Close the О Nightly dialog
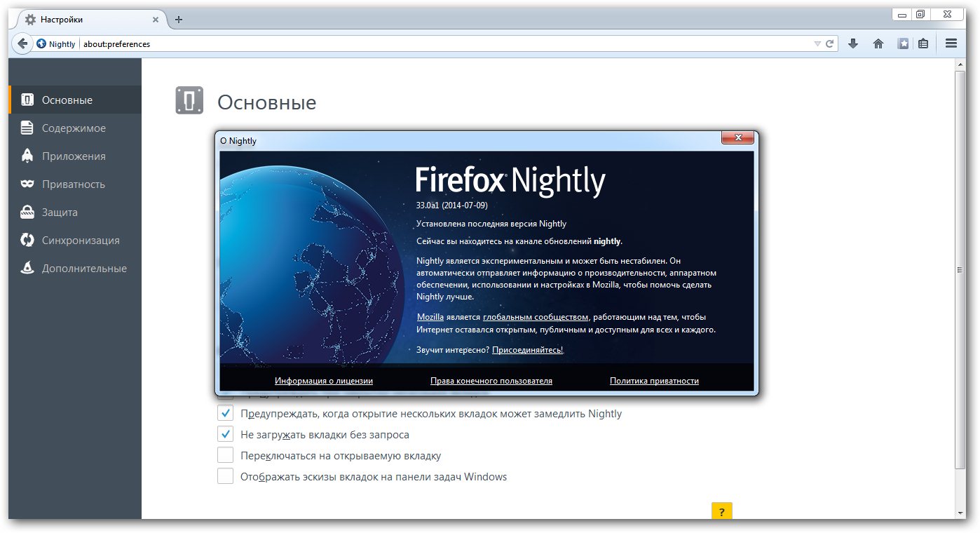Viewport: 980px width, 533px height. (x=737, y=138)
